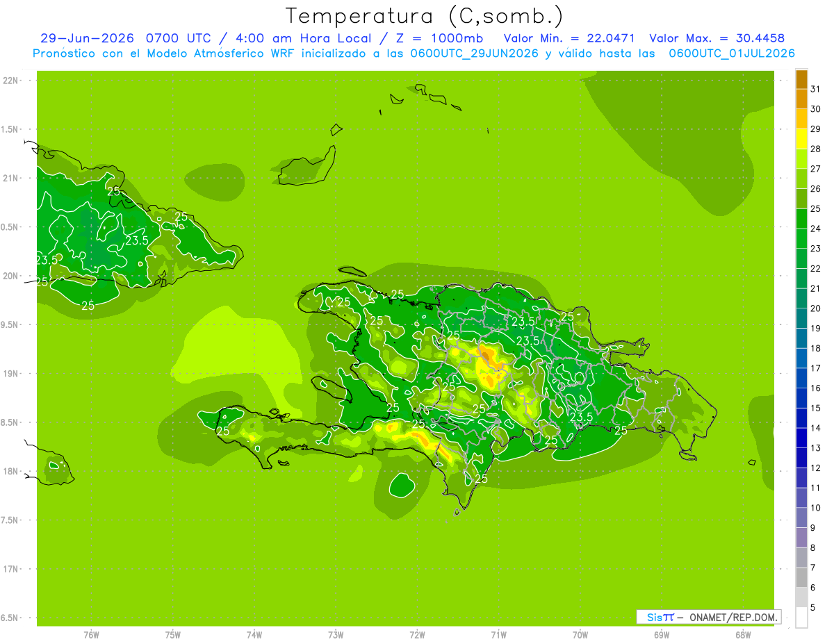Screen dimensions: 834x644
Task: Click the legend value 22
Action: coord(816,268)
